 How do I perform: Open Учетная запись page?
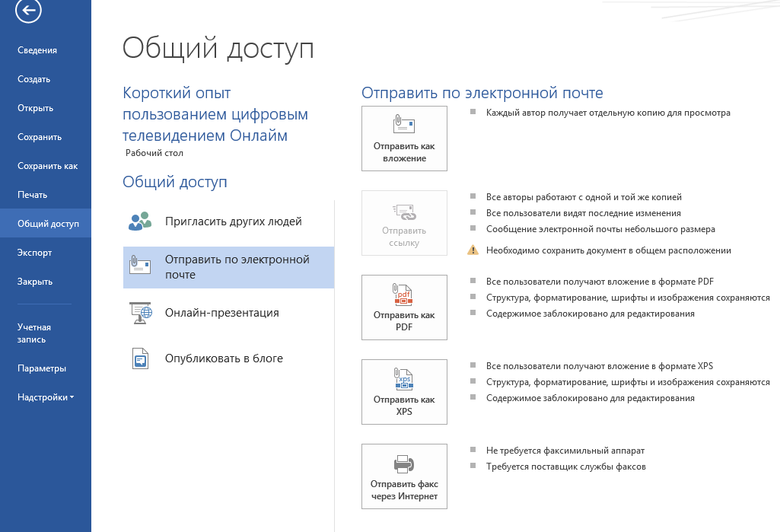33,333
